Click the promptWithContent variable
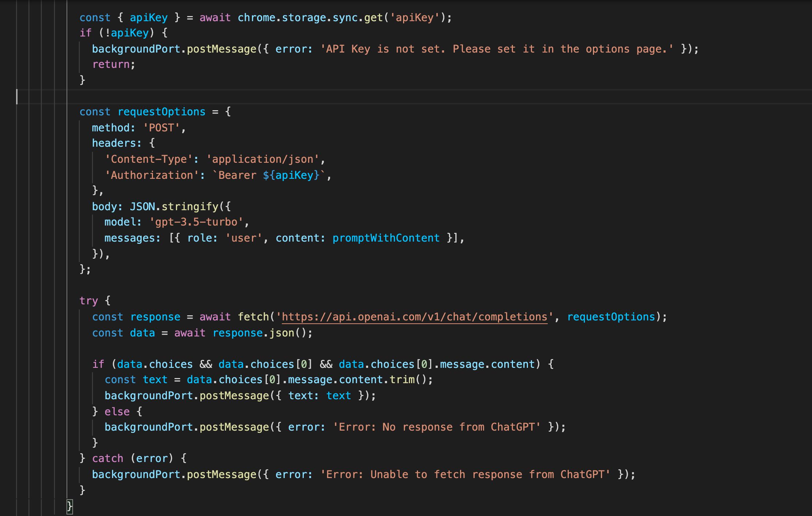 point(386,238)
